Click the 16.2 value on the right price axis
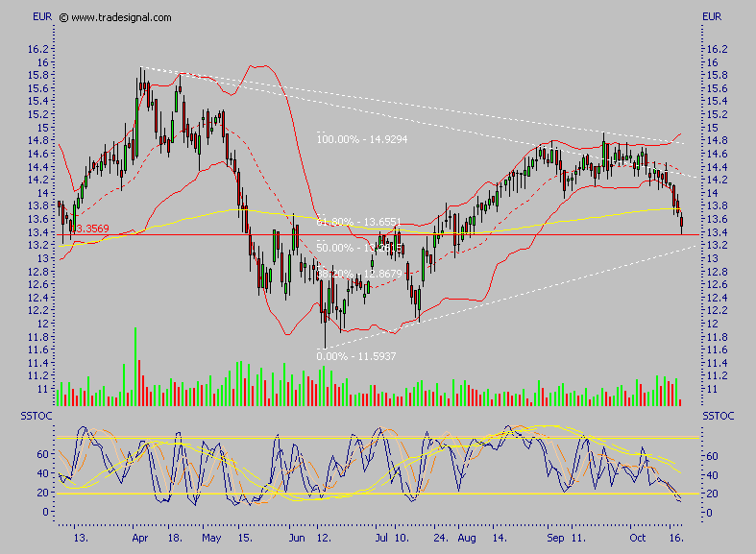 pos(716,49)
